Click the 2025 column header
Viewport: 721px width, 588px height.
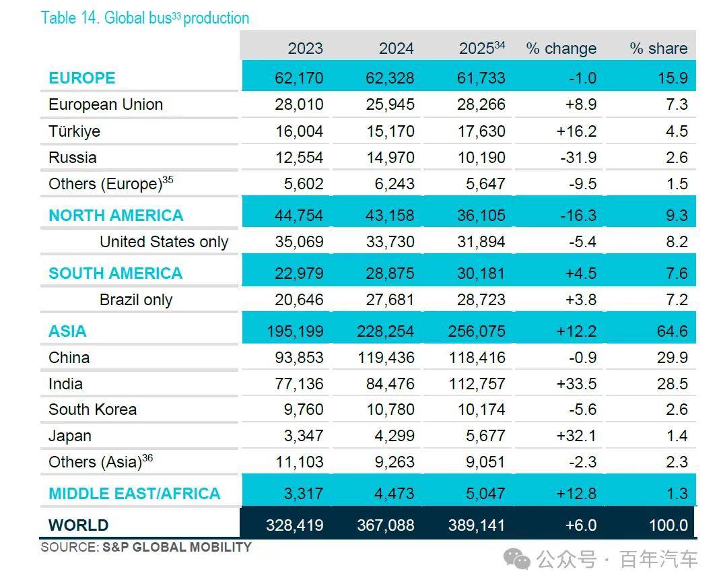482,48
